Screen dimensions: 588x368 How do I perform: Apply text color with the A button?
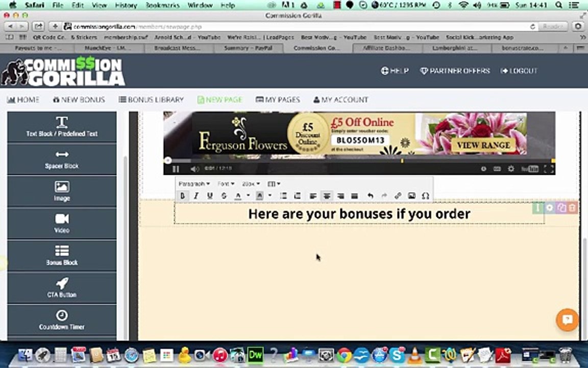[238, 196]
